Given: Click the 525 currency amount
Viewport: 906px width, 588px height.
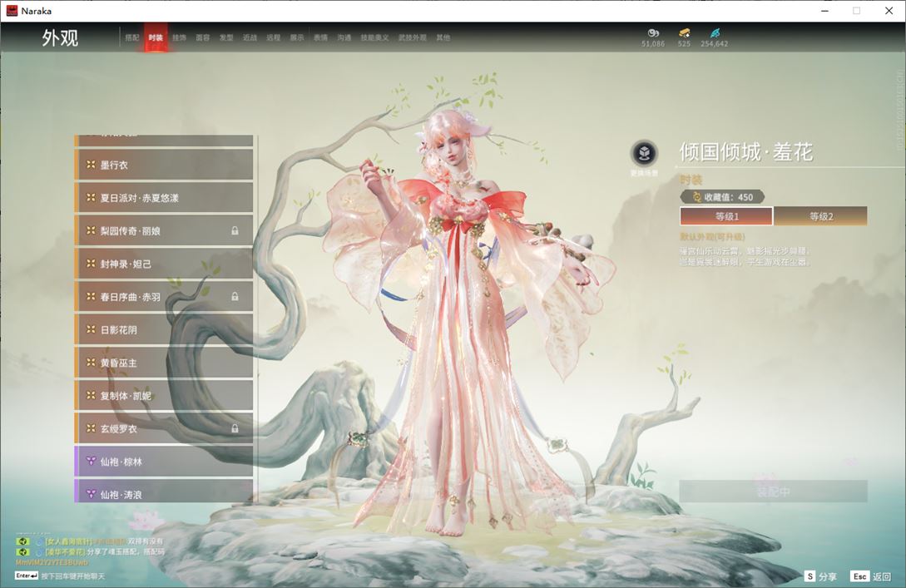Looking at the screenshot, I should point(684,44).
